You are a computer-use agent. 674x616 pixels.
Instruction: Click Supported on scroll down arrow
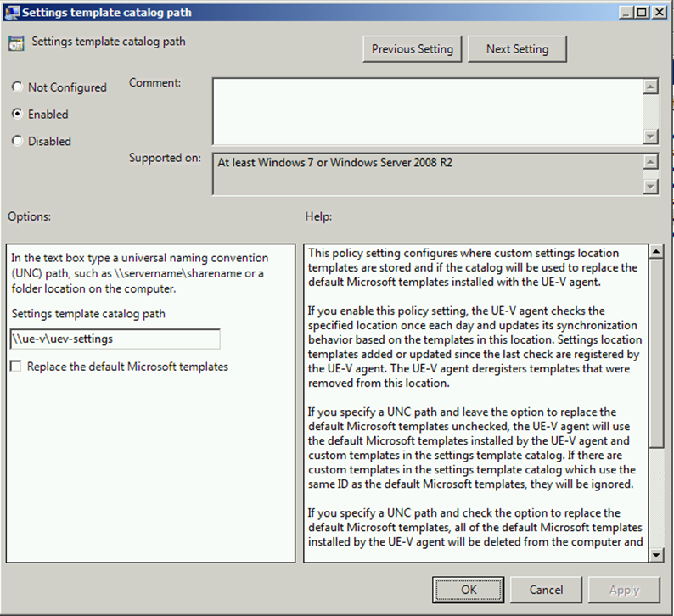pos(651,187)
